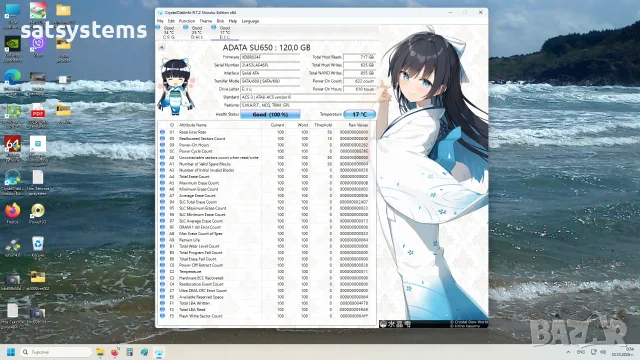640x360 pixels.
Task: Click the Raw Values column header
Action: pyautogui.click(x=358, y=125)
